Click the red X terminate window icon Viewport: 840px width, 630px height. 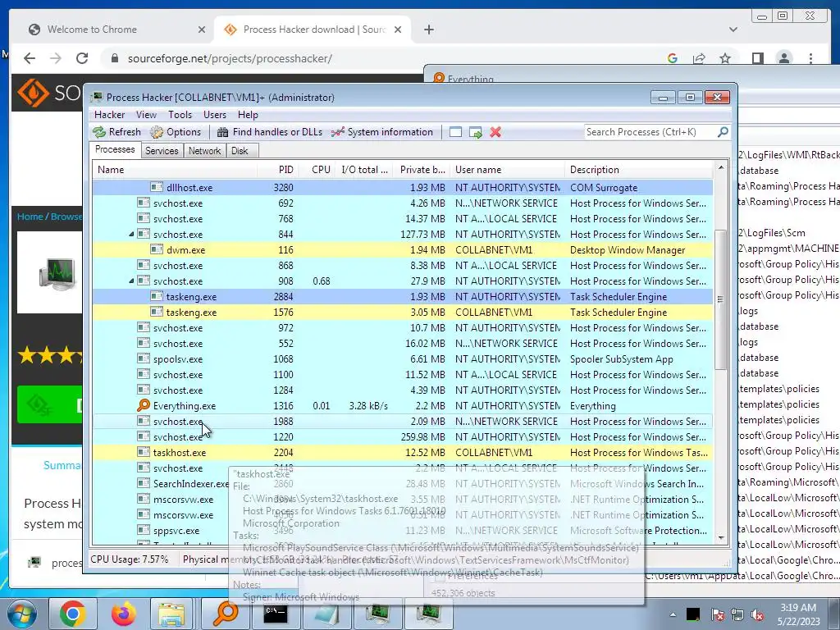click(495, 132)
